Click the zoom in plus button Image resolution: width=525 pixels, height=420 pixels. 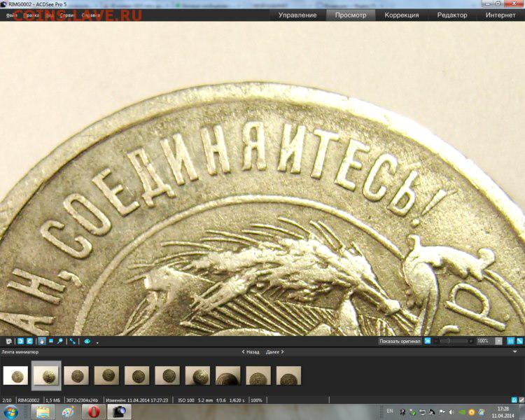[x=471, y=341]
